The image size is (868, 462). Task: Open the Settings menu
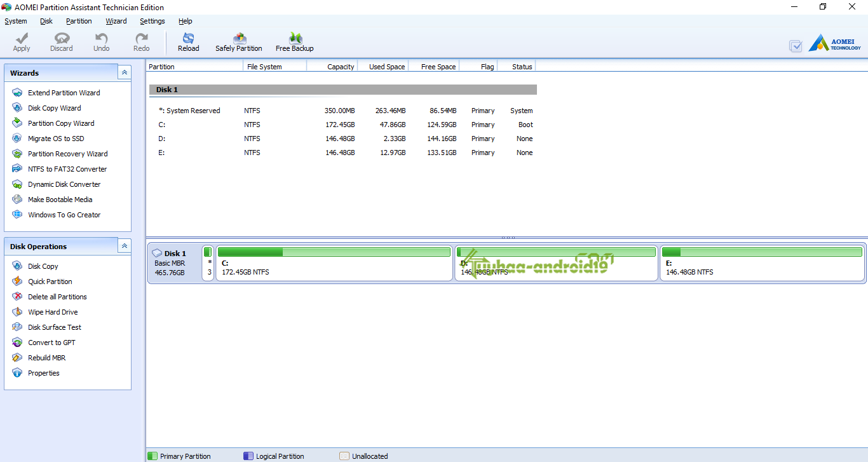153,21
